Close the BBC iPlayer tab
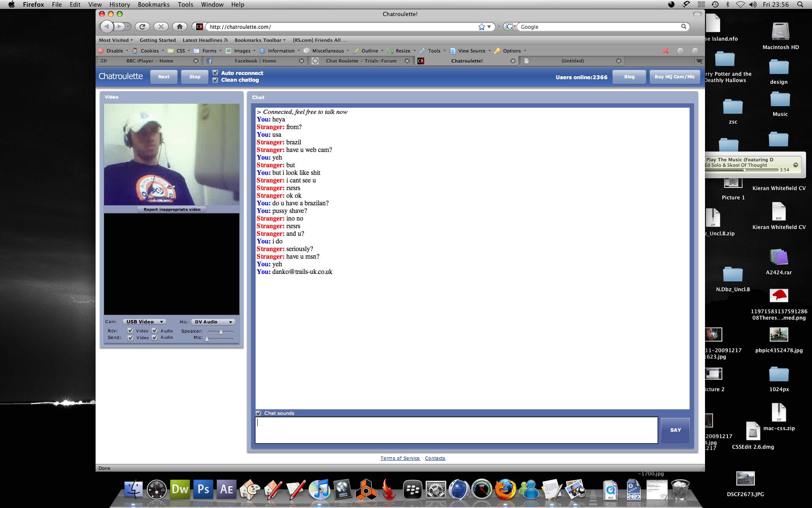This screenshot has width=812, height=508. pos(196,61)
